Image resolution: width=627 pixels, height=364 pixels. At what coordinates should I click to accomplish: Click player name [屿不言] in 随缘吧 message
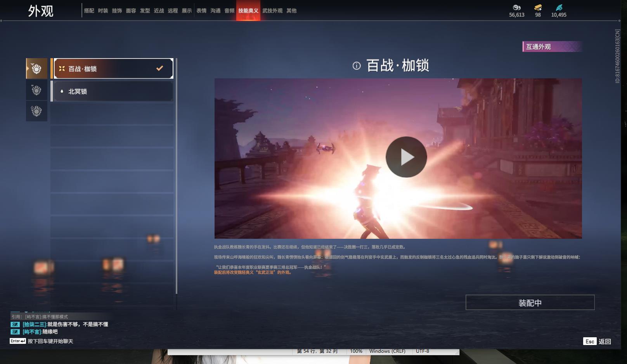click(x=32, y=332)
